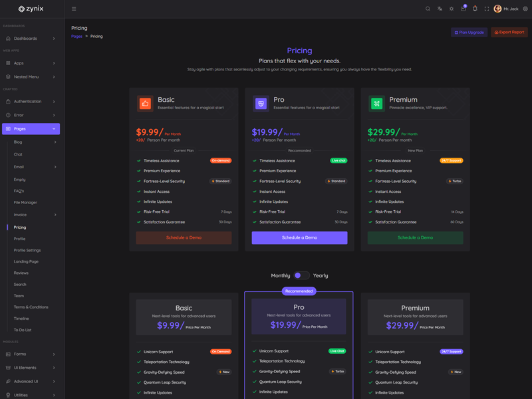Open the cart icon with badge
This screenshot has width=532, height=399.
click(x=464, y=9)
